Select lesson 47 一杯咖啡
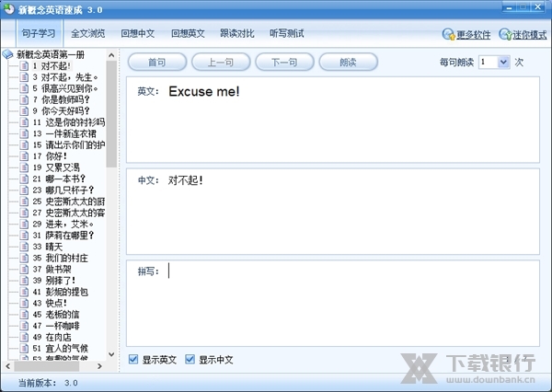Viewport: 552px width, 392px height. (x=56, y=326)
